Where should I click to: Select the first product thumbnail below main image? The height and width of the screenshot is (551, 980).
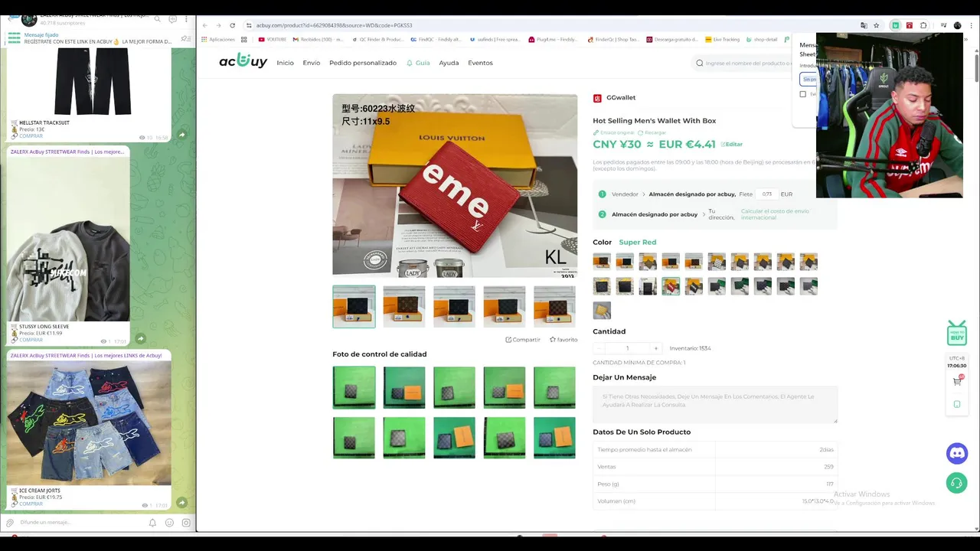(x=354, y=306)
